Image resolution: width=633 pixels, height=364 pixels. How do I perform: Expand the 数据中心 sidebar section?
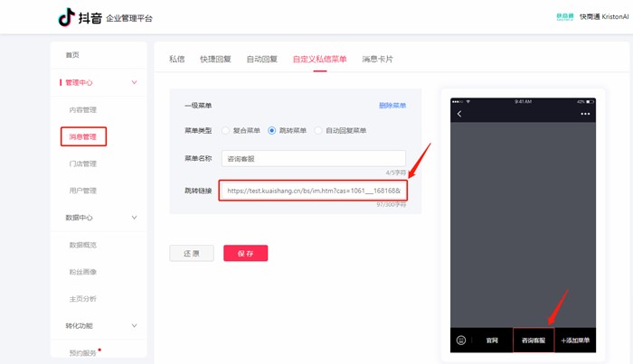tap(135, 218)
